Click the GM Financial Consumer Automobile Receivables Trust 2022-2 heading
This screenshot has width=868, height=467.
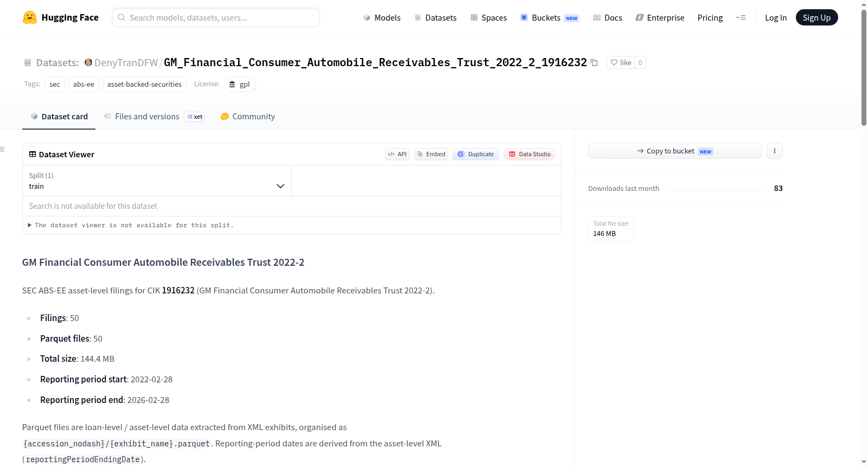pos(163,262)
